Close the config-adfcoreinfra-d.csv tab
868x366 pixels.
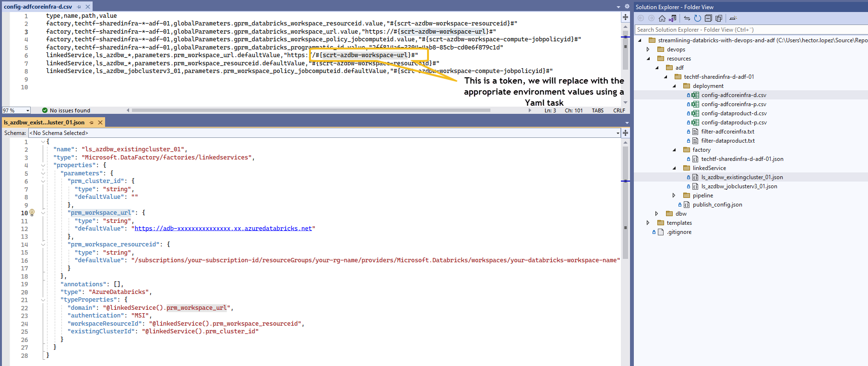point(88,7)
